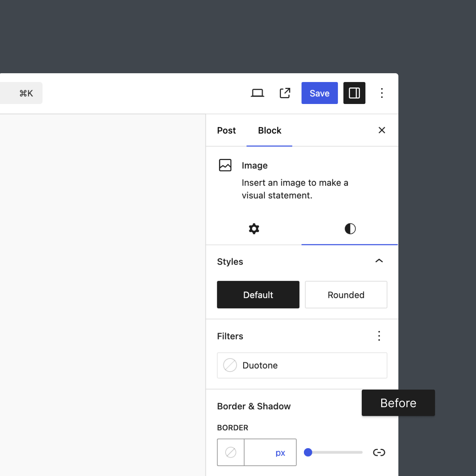
Task: Click the view post external link icon
Action: [x=285, y=93]
